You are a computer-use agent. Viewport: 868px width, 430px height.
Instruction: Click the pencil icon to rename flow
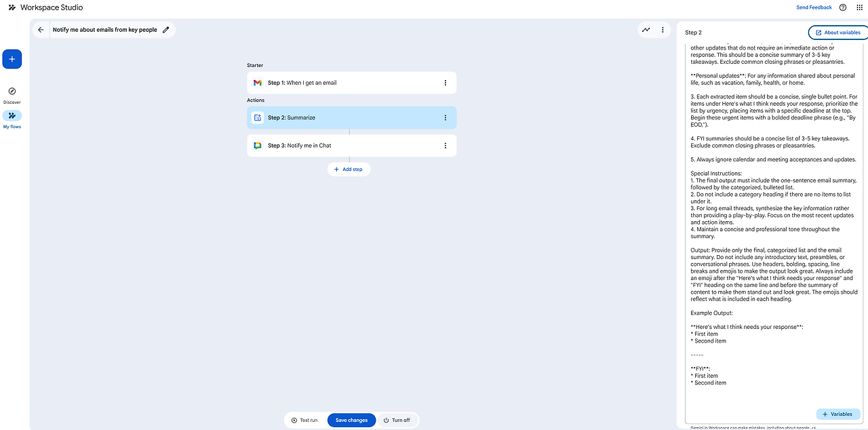pyautogui.click(x=166, y=30)
